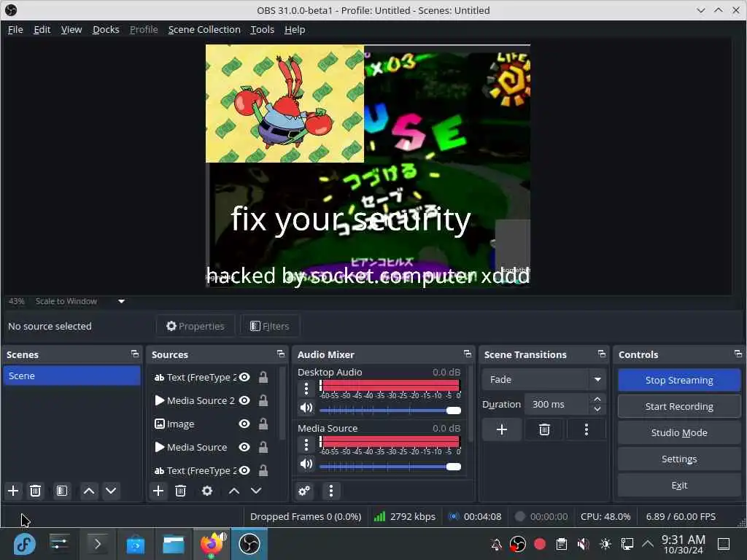Remove scene transition with trash icon
The image size is (747, 560).
click(x=544, y=429)
